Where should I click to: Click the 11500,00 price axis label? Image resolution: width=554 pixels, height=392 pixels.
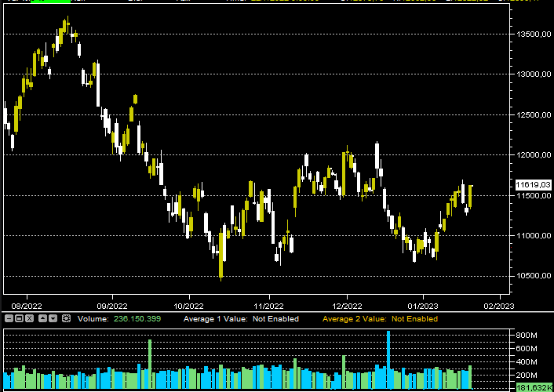coord(534,195)
